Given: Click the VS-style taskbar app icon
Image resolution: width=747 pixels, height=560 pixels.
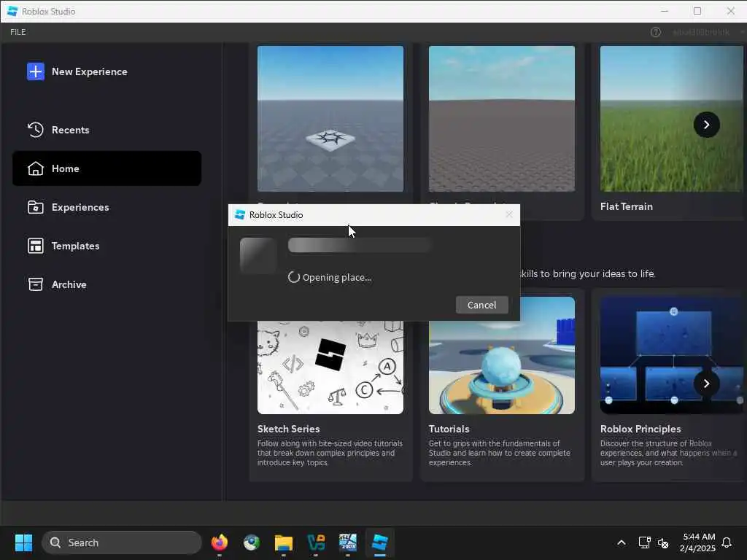Looking at the screenshot, I should point(316,542).
